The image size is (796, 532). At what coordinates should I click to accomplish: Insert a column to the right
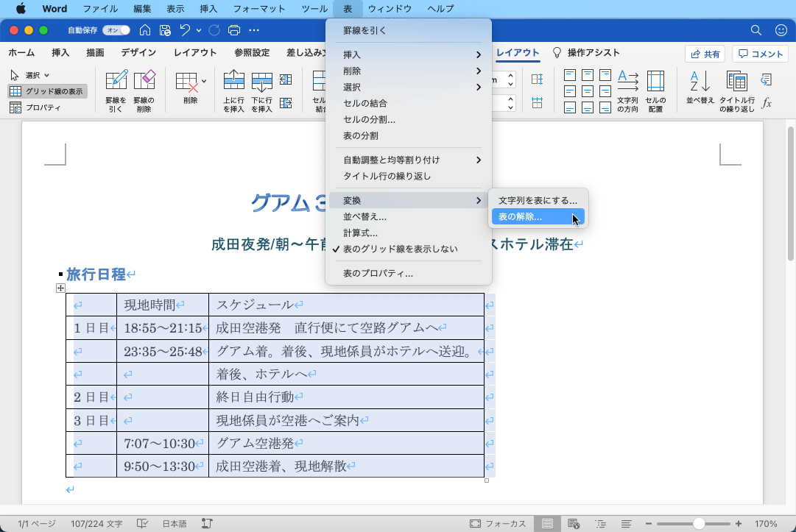coord(286,103)
